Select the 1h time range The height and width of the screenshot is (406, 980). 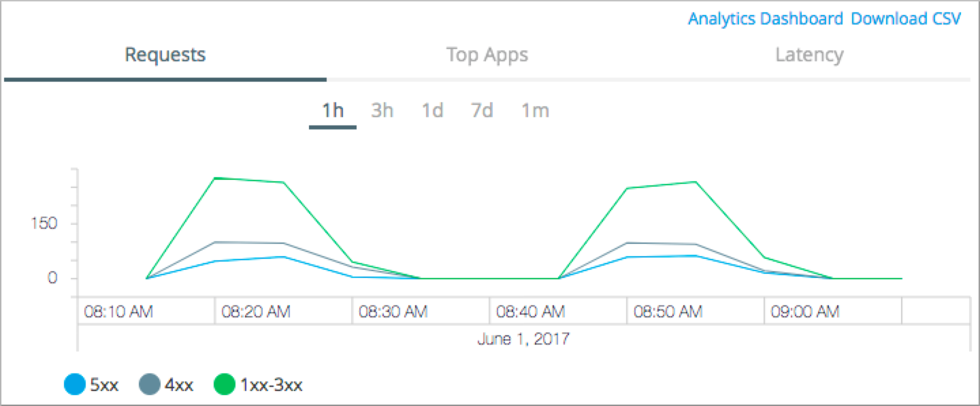(332, 110)
